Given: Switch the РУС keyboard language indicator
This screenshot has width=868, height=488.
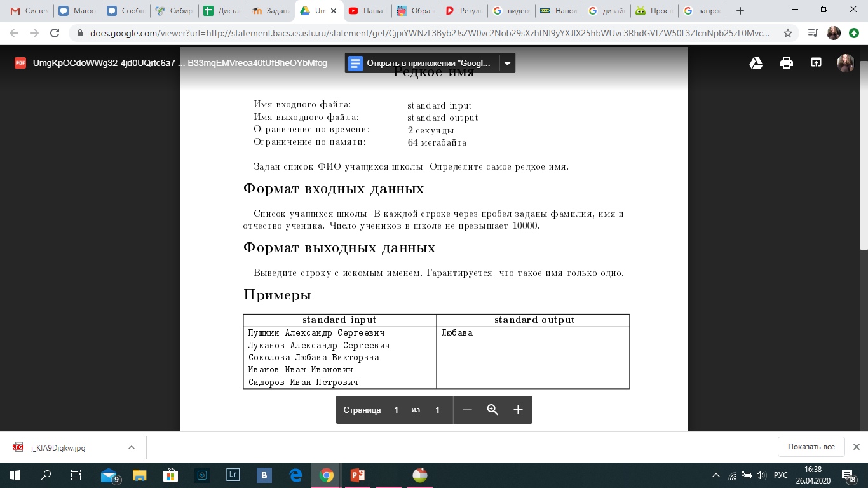Looking at the screenshot, I should coord(780,475).
